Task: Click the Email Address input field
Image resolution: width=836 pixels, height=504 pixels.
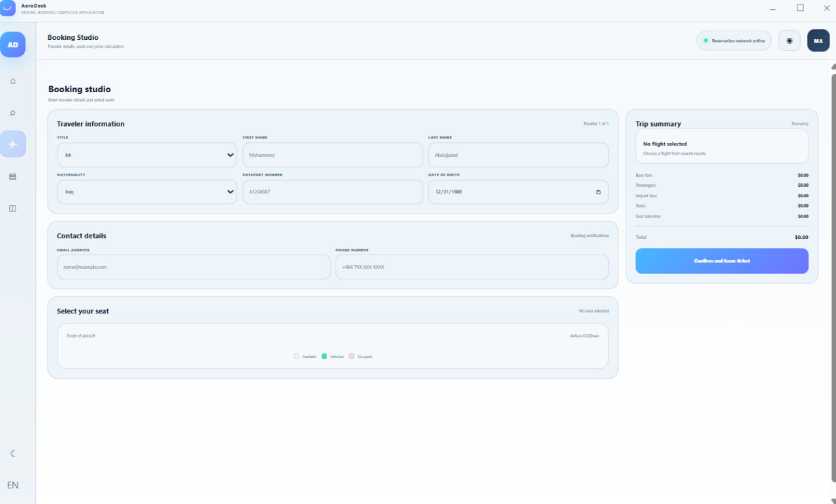Action: 193,267
